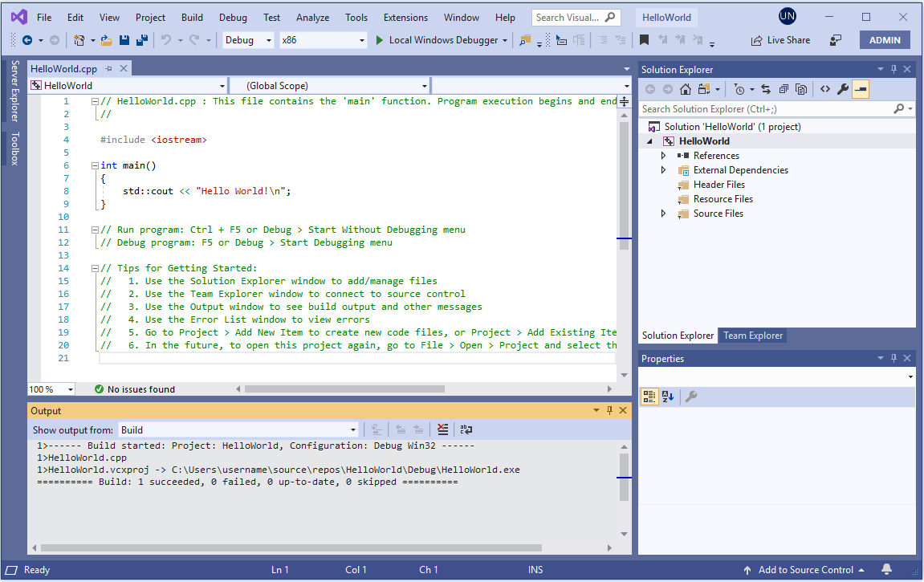Toggle Show All Files in Solution Explorer
This screenshot has height=582, width=924.
point(801,89)
